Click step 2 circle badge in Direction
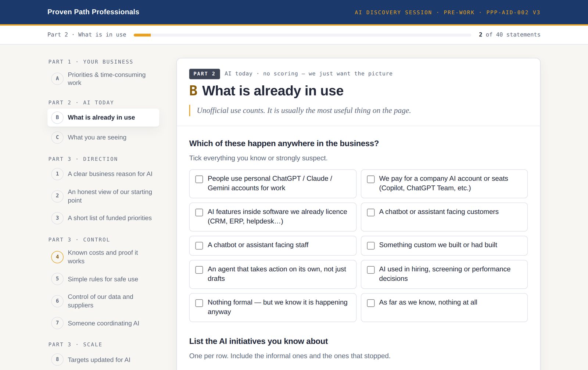This screenshot has height=370, width=588. tap(57, 196)
